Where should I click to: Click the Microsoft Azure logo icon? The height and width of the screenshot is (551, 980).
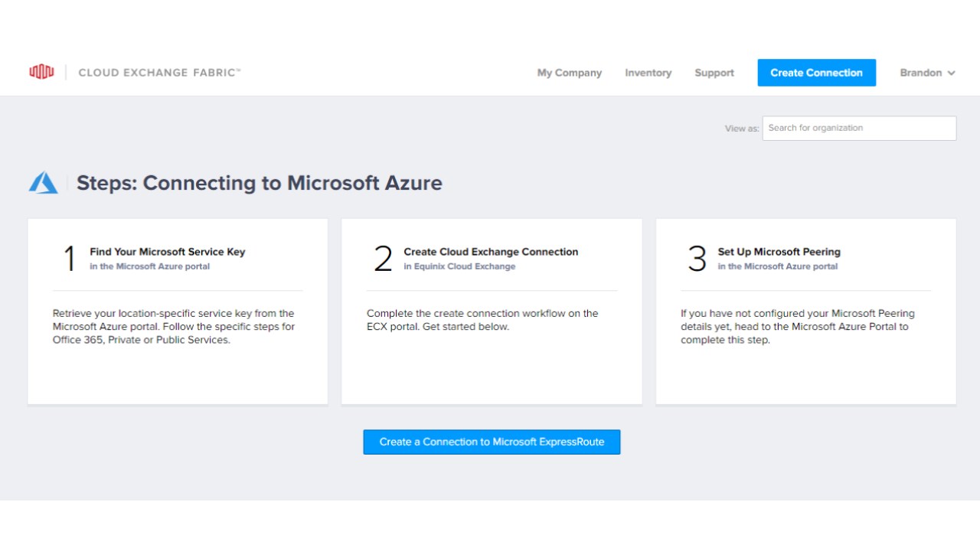coord(44,183)
